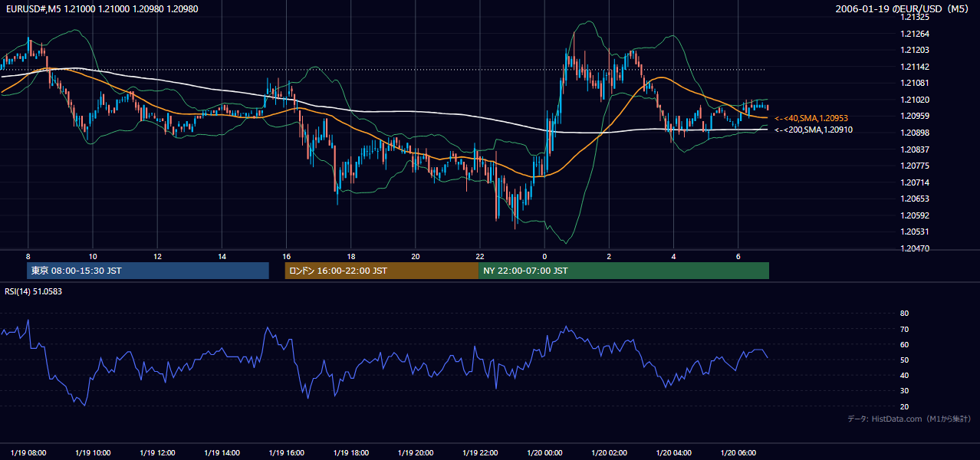Select the NY 22:00-07:00 JST session bar

623,271
